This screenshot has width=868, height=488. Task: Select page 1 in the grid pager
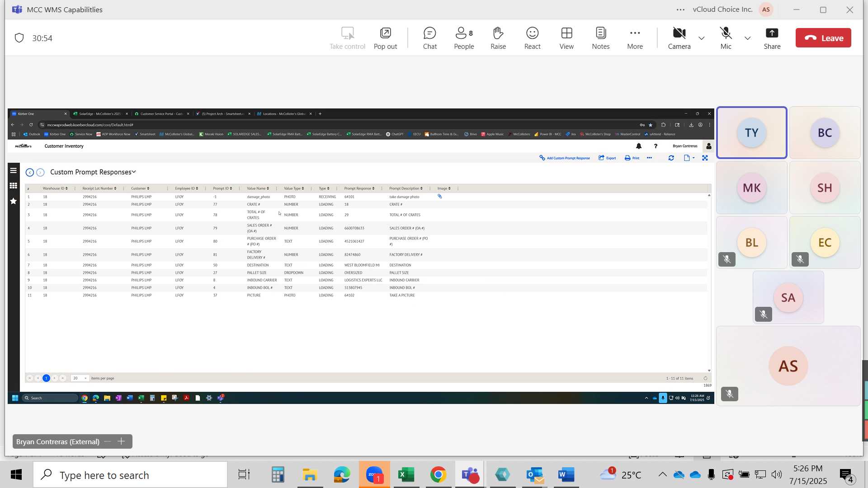[x=46, y=378]
